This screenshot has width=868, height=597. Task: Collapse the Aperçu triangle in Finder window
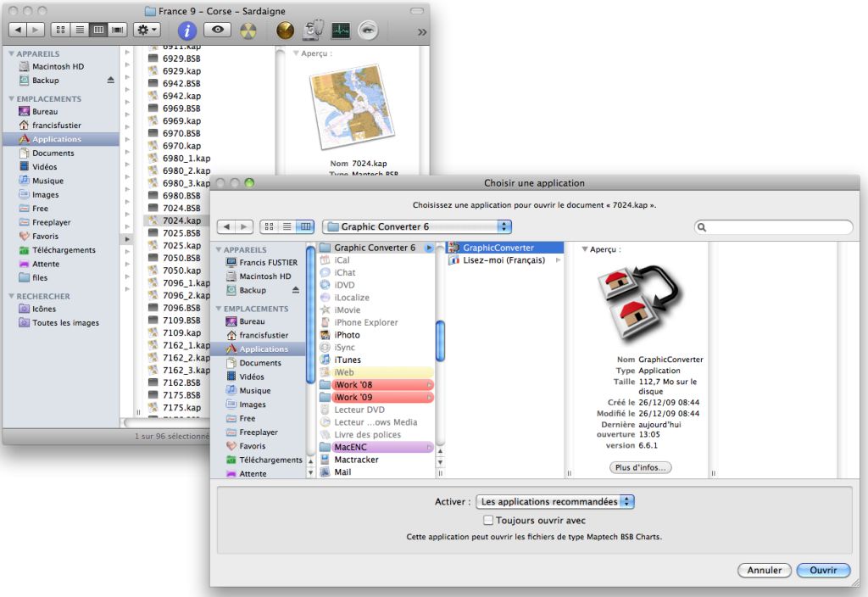(296, 53)
